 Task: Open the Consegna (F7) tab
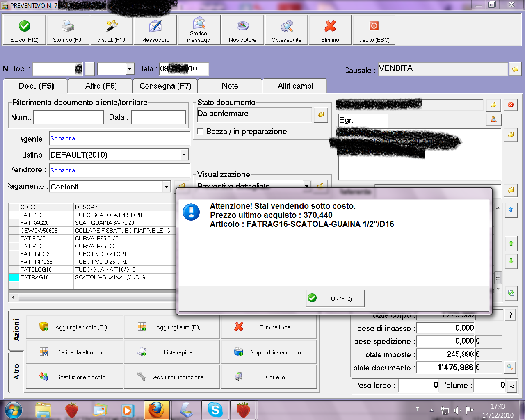click(165, 86)
